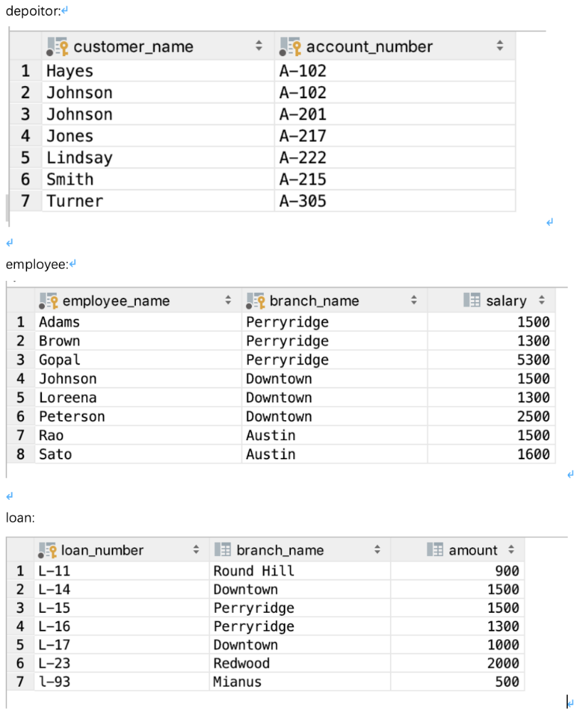Select the Lindsay cell in depositor table

(x=80, y=158)
